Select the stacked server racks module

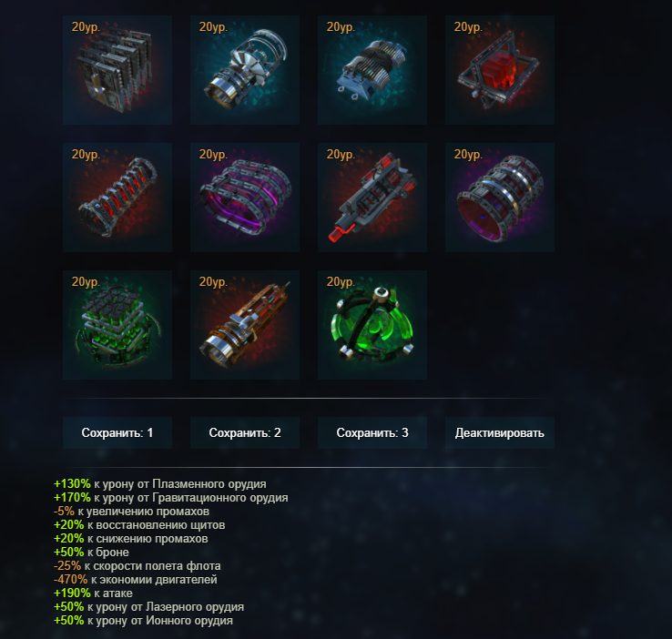tap(117, 70)
